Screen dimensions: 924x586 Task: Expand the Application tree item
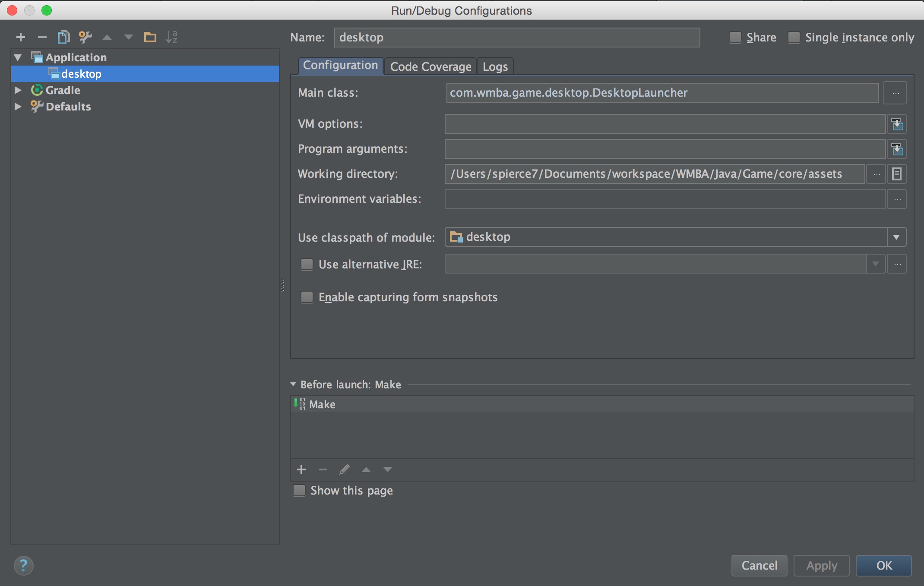(x=18, y=57)
